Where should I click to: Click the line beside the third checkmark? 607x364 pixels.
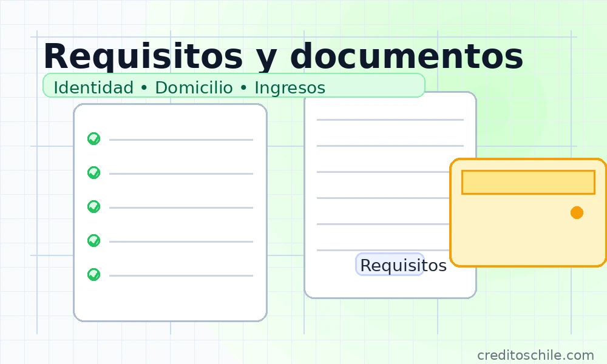coord(181,208)
